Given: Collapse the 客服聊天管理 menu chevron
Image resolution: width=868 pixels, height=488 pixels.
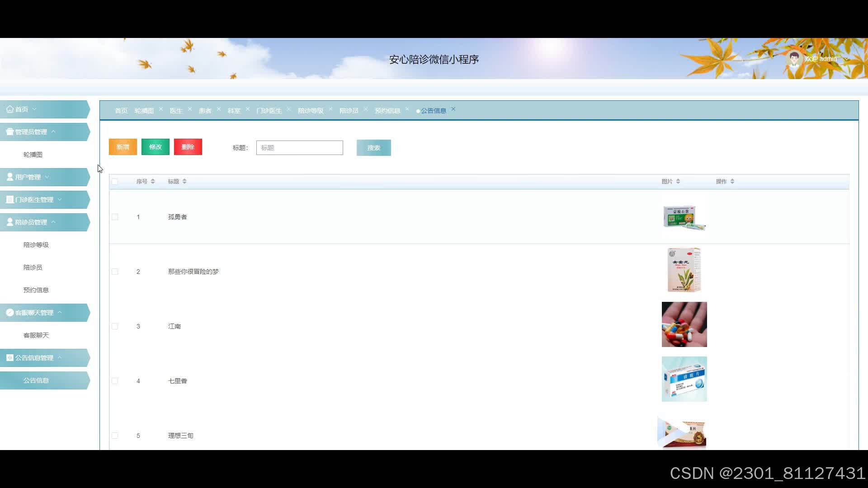Looking at the screenshot, I should click(60, 313).
